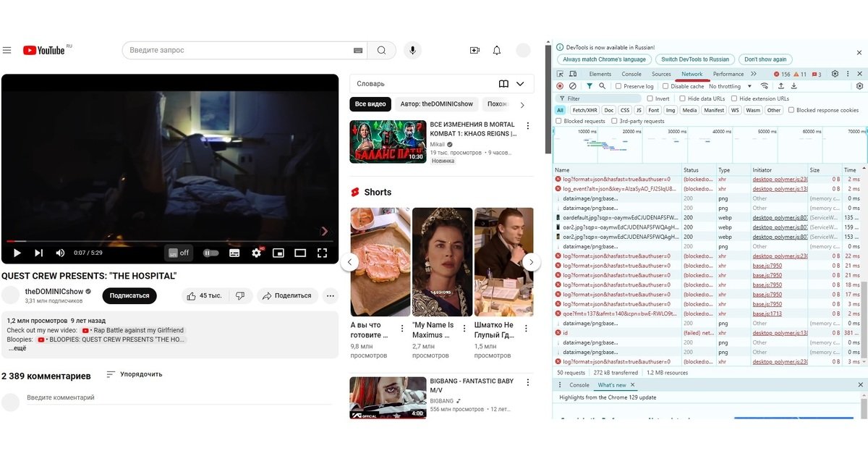The image size is (868, 472).
Task: Open YouTube notifications bell
Action: 497,50
